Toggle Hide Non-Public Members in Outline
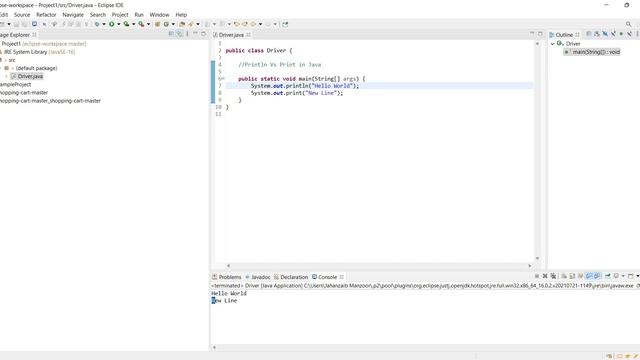The image size is (640, 360). point(621,34)
